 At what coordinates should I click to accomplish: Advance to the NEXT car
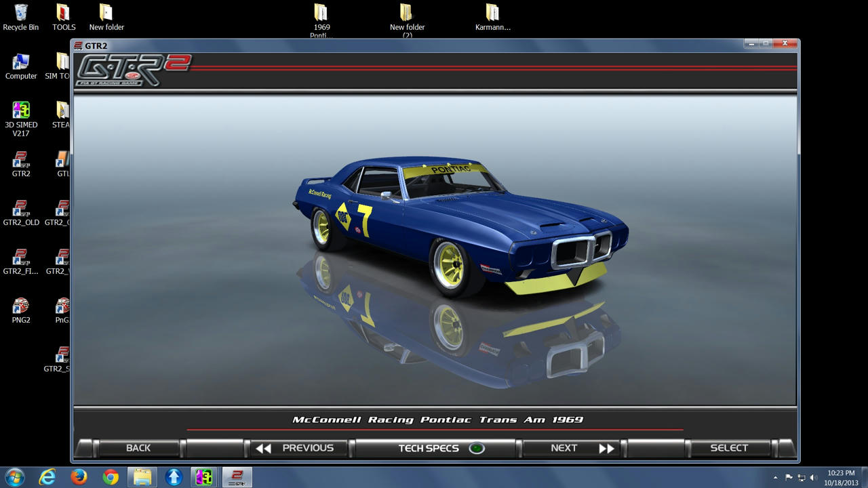click(572, 448)
